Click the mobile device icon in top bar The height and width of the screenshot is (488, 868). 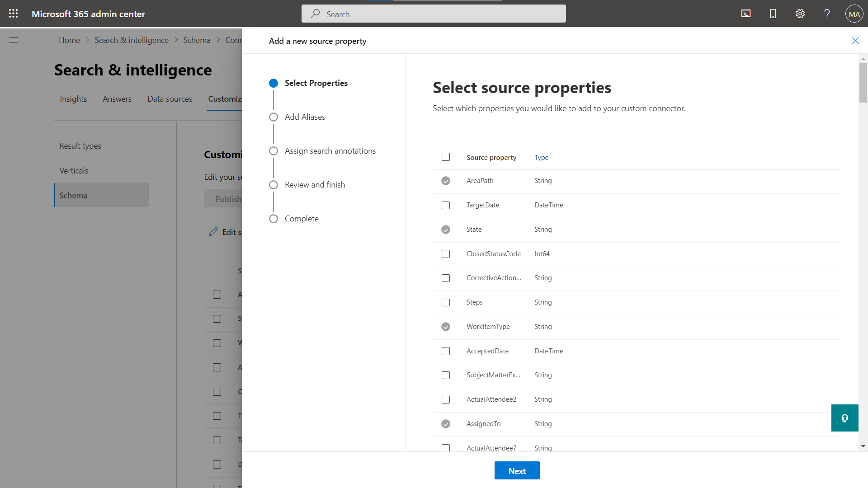773,13
